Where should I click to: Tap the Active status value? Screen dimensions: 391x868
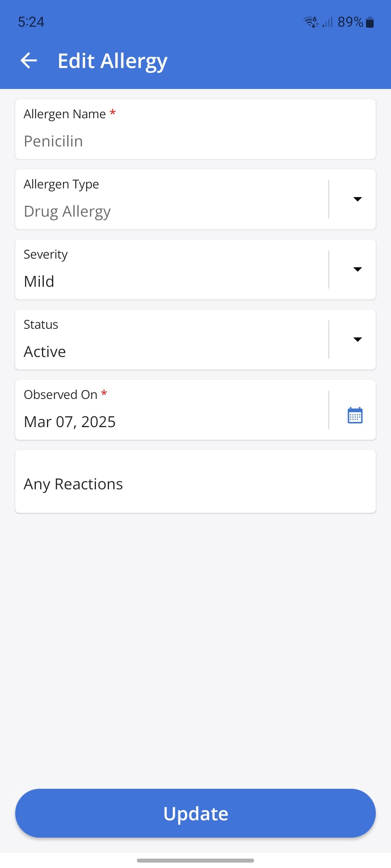coord(45,352)
